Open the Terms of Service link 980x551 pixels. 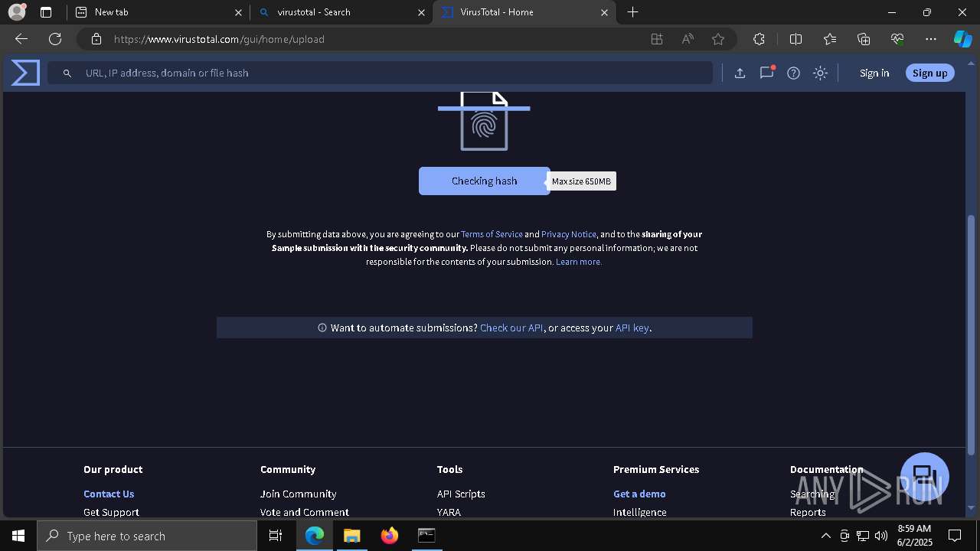(x=492, y=234)
